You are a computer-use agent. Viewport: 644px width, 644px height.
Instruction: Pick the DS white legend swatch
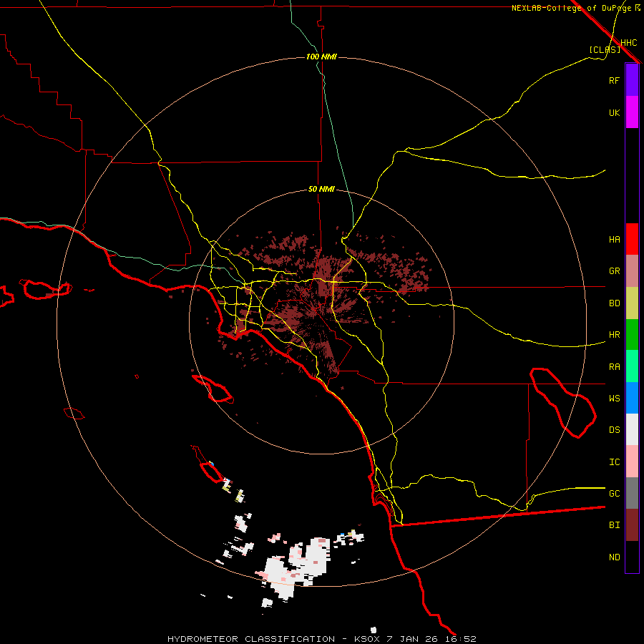click(632, 429)
